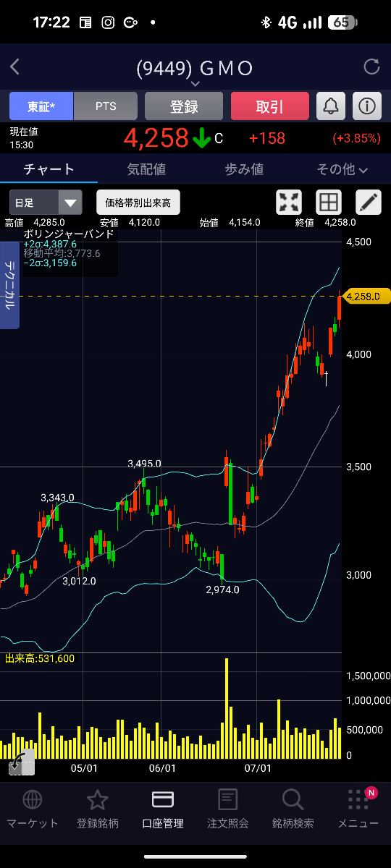The image size is (391, 868).
Task: Switch to the 気配値 tab
Action: point(146,169)
